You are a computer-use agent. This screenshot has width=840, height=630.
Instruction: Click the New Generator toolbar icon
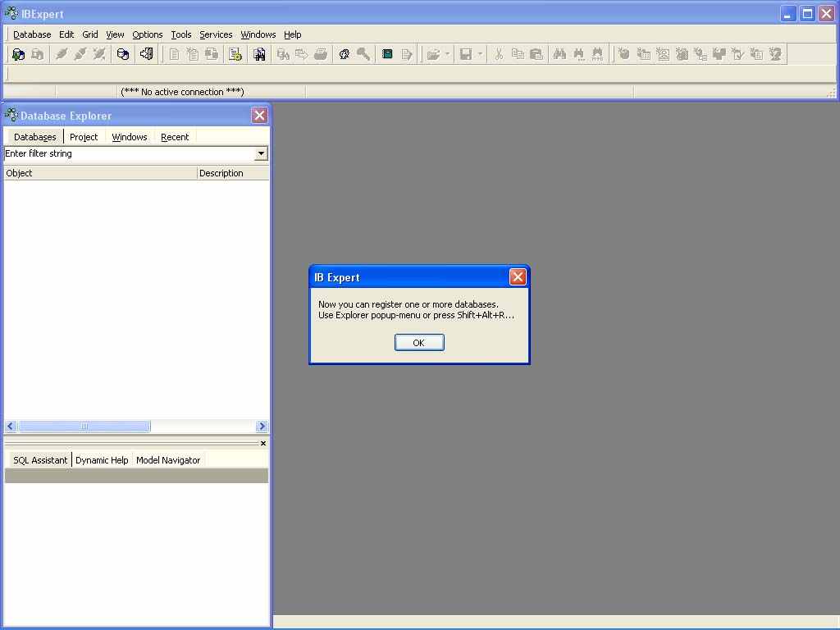719,54
